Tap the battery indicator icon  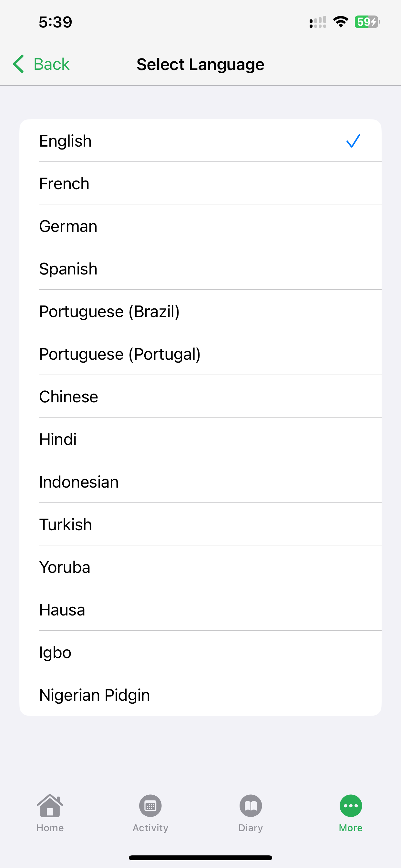367,22
